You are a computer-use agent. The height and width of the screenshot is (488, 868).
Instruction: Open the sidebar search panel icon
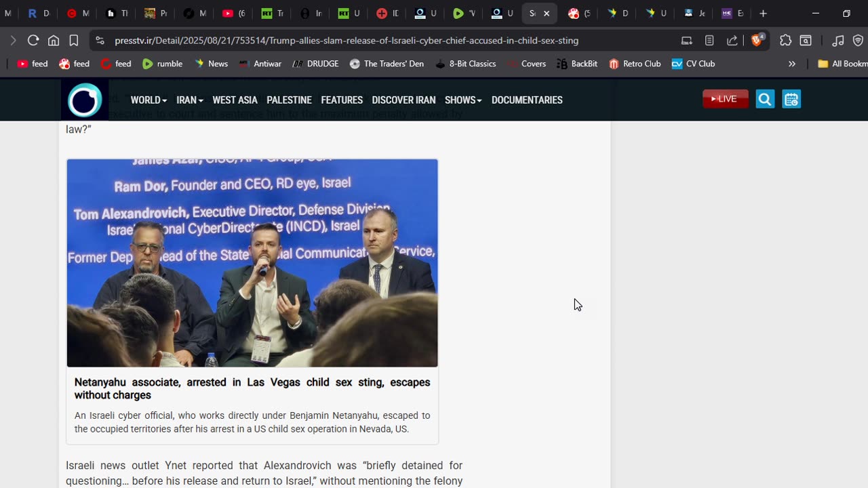click(x=806, y=41)
